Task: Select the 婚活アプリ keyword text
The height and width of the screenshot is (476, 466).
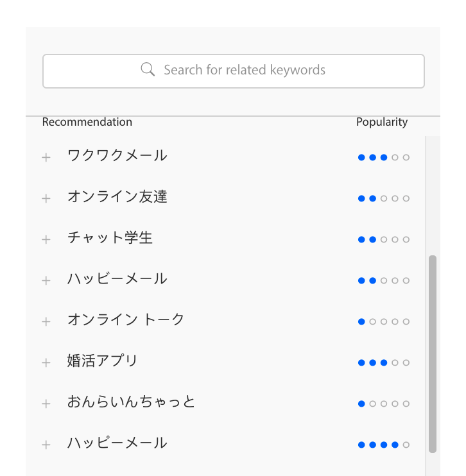Action: tap(102, 361)
